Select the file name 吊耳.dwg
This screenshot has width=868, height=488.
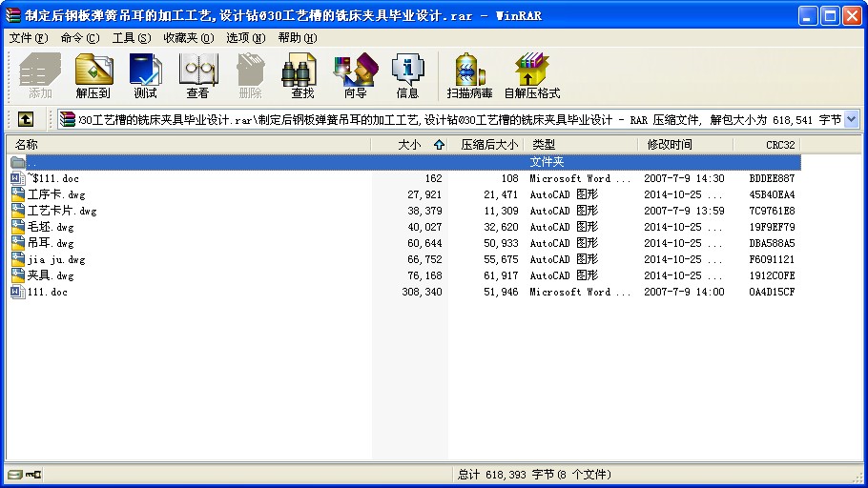click(51, 243)
